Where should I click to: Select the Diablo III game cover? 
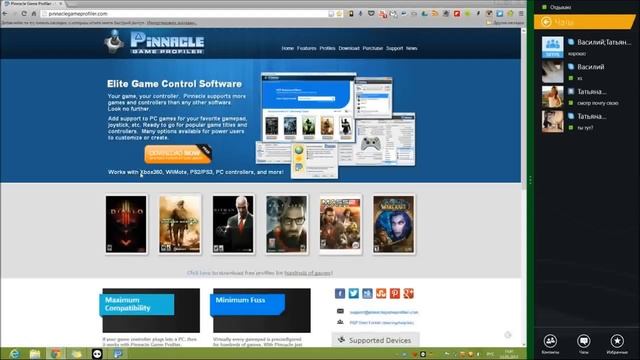[126, 224]
